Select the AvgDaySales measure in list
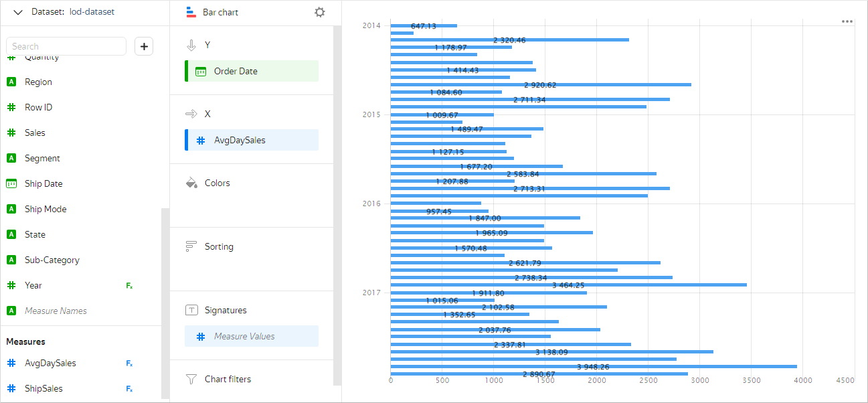The image size is (868, 403). coord(50,363)
